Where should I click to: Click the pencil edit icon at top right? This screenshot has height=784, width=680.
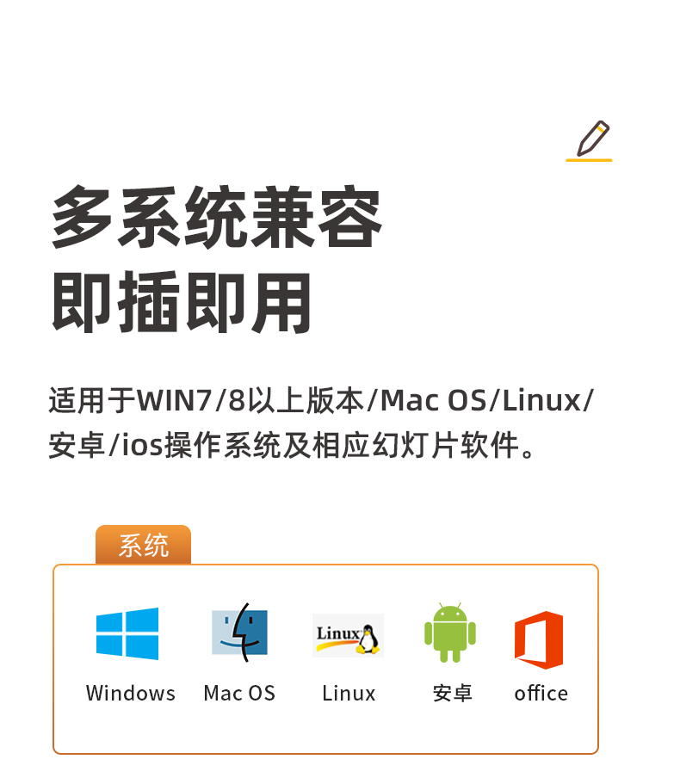pos(593,139)
